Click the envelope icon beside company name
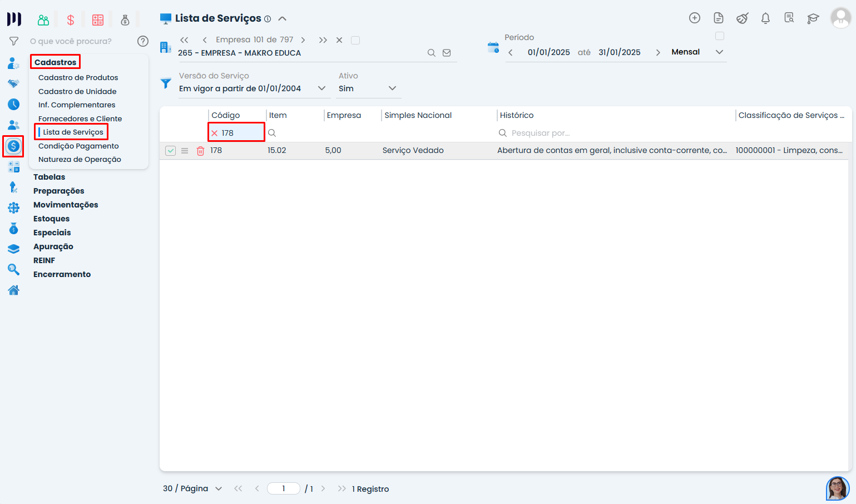The image size is (856, 504). point(447,53)
